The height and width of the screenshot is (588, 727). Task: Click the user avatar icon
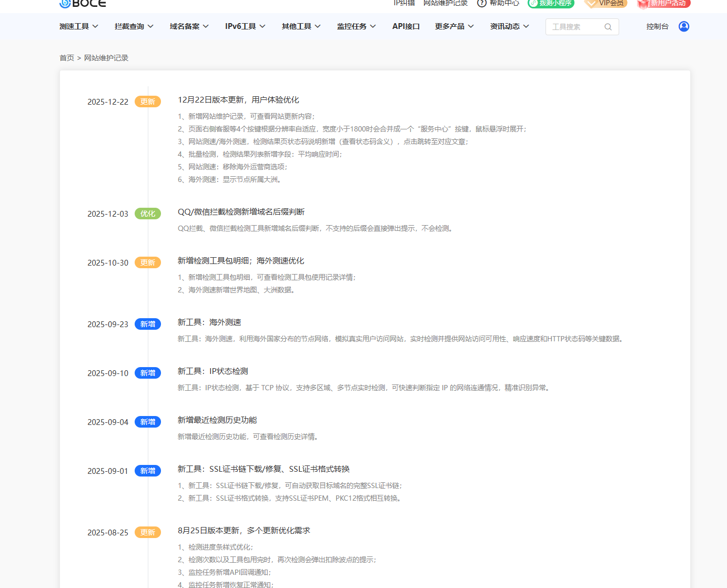[x=683, y=26]
